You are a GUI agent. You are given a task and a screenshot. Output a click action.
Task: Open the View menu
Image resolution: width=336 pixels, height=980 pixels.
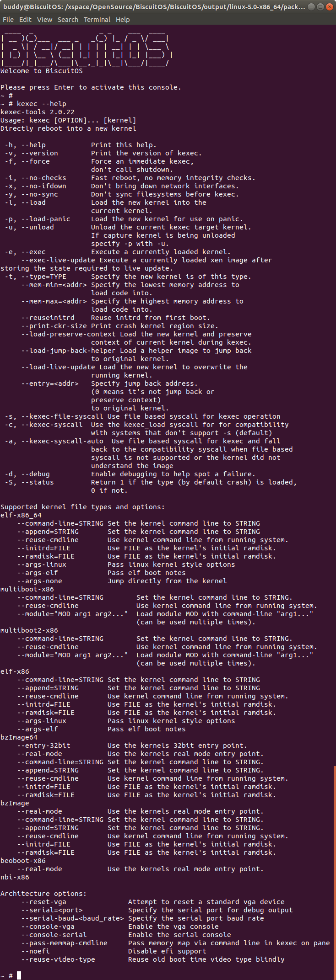tap(44, 20)
